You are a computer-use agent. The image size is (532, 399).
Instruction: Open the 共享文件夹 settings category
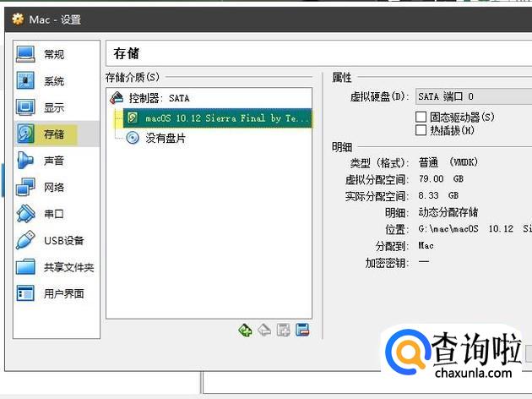point(57,267)
